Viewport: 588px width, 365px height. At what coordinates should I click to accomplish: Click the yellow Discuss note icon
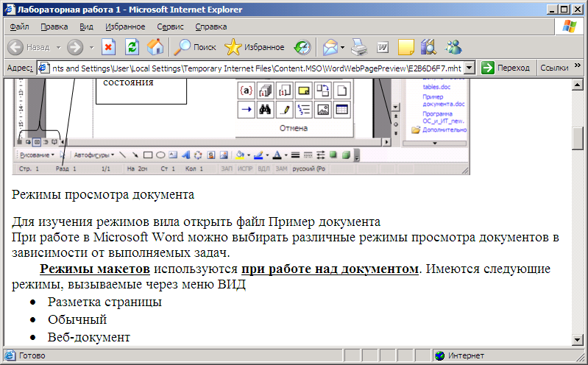405,47
